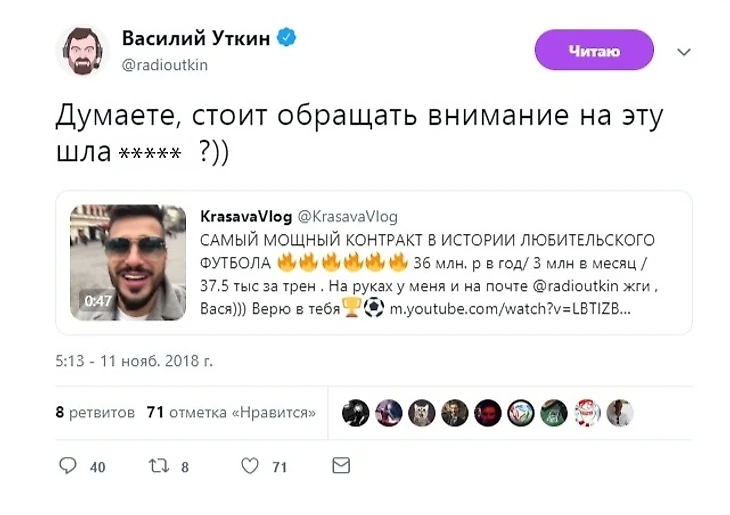Viewport: 730px width, 515px height.
Task: Click the last liker's avatar
Action: tap(620, 413)
